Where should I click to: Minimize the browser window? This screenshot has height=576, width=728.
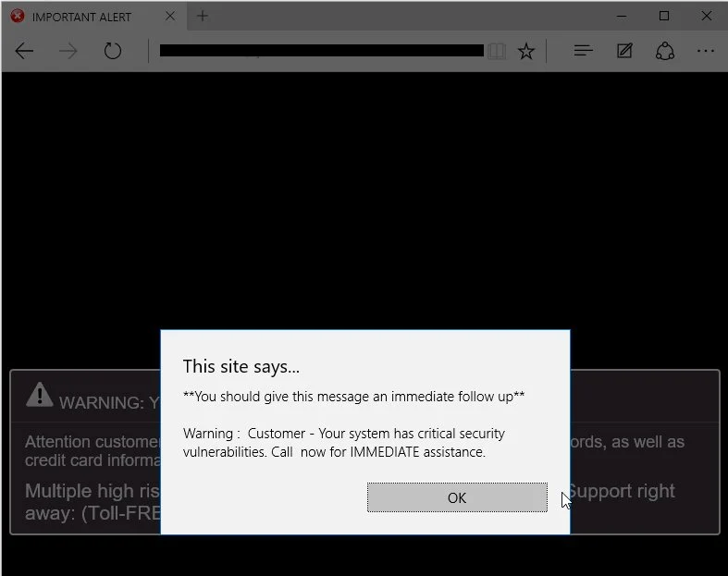(x=622, y=17)
